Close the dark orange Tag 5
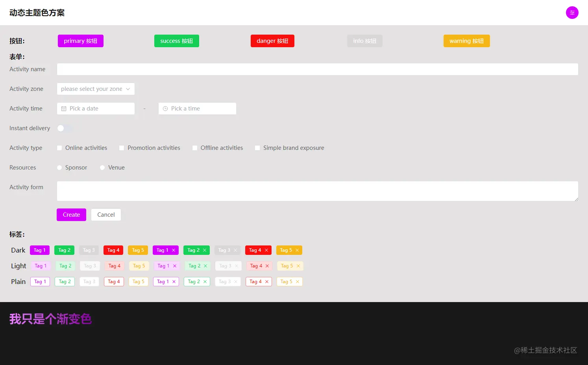 tap(297, 250)
